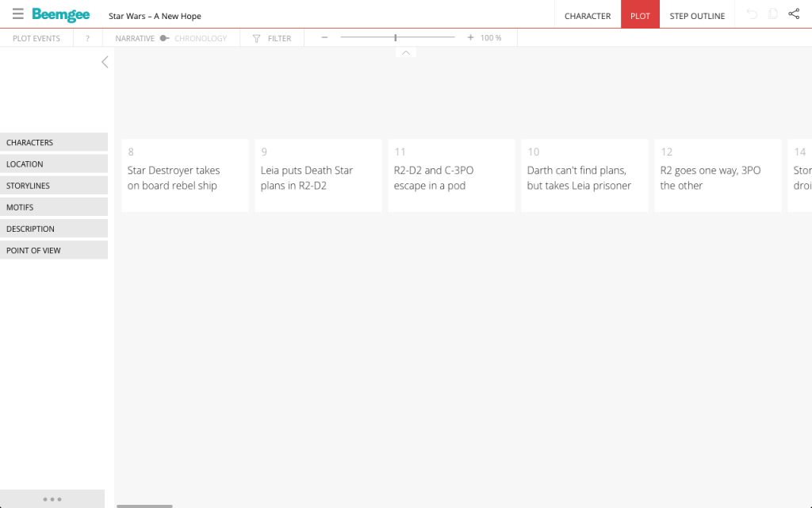812x508 pixels.
Task: Toggle Narrative/Chronology switch
Action: pos(164,38)
